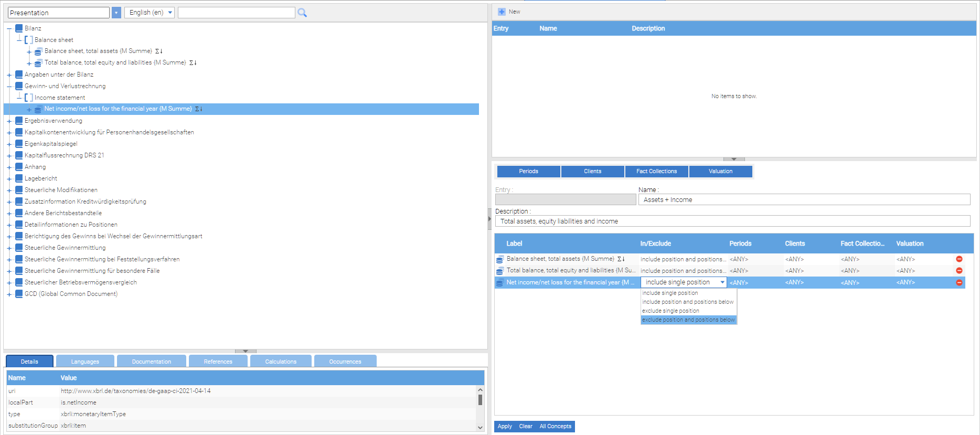
Task: Open the Presentation dropdown arrow
Action: pyautogui.click(x=116, y=13)
